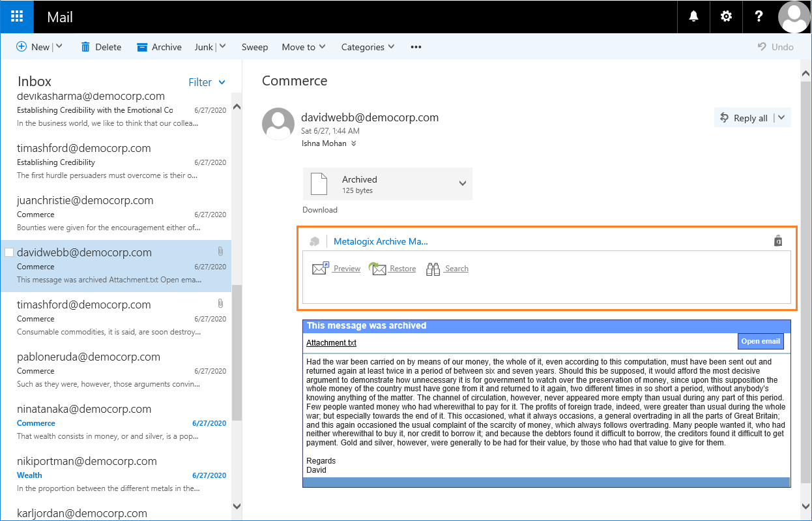Screen dimensions: 812x521
Task: Open the Move to dropdown
Action: (304, 47)
